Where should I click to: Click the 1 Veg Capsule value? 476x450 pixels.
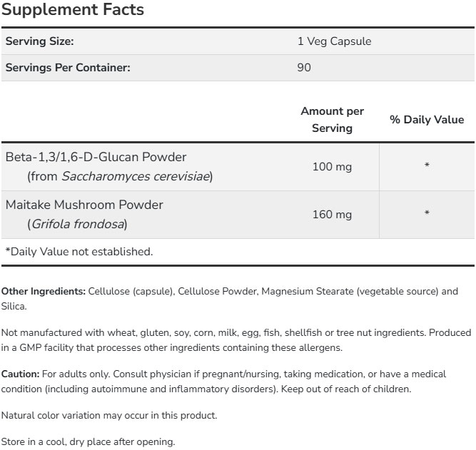tap(334, 41)
